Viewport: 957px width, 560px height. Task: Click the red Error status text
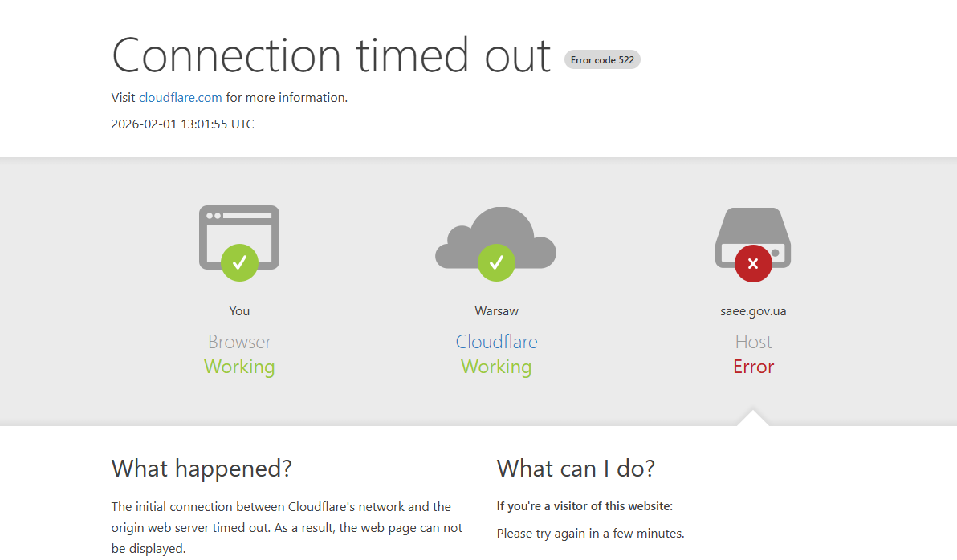[753, 367]
